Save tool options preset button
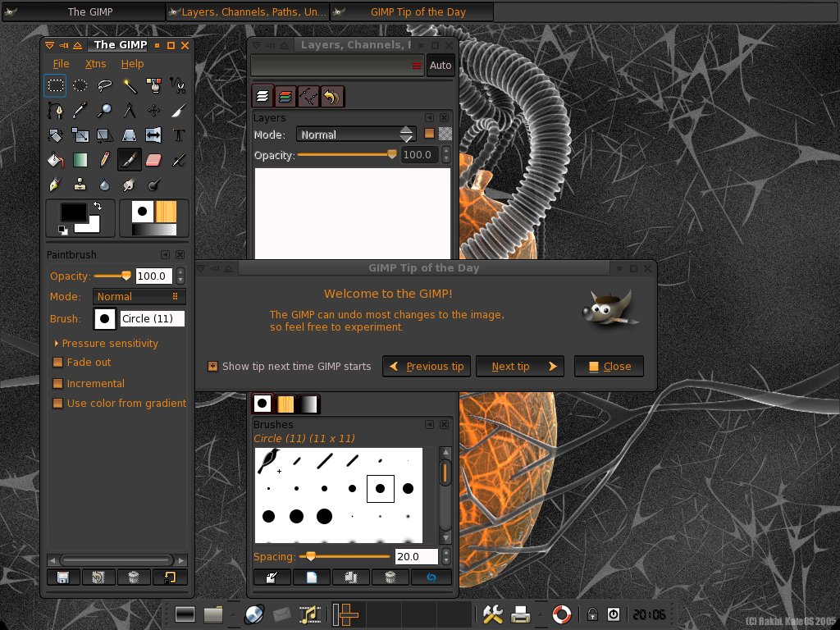The height and width of the screenshot is (630, 840). 63,577
